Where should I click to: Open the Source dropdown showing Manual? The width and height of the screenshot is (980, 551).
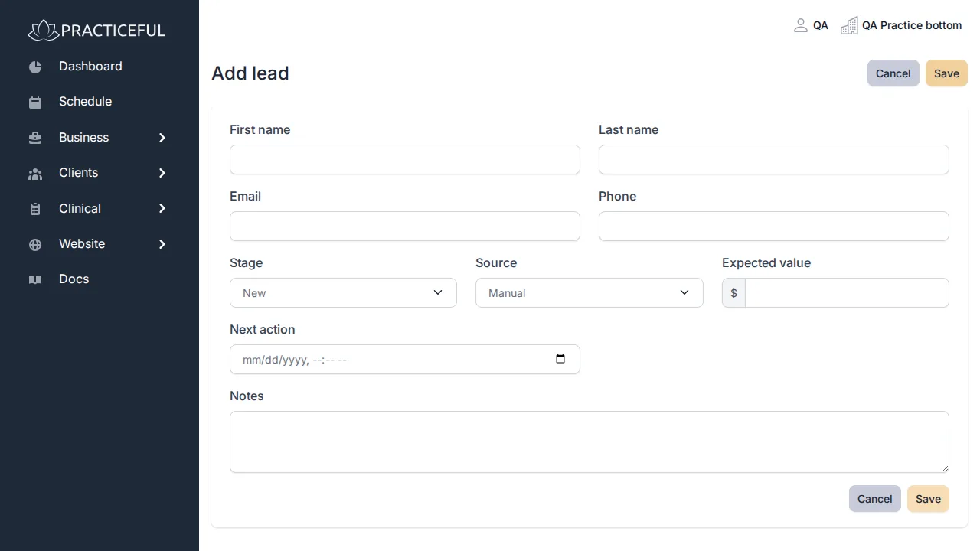590,292
